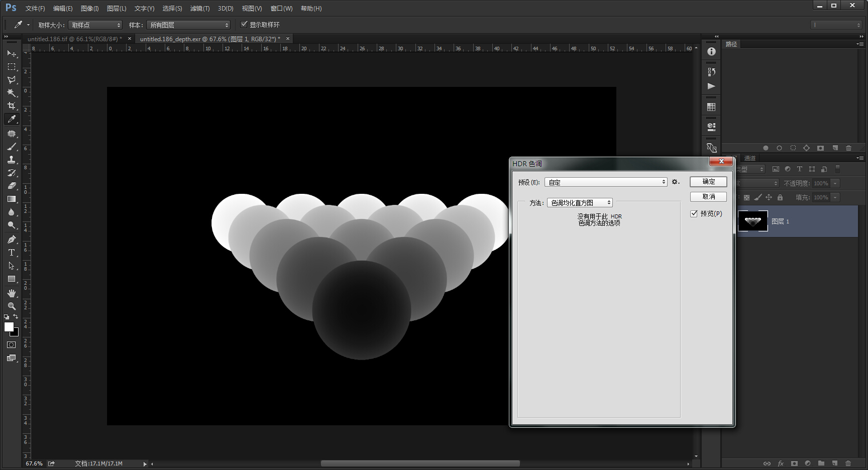This screenshot has width=868, height=470.
Task: Select the Magic Wand tool
Action: tap(12, 93)
